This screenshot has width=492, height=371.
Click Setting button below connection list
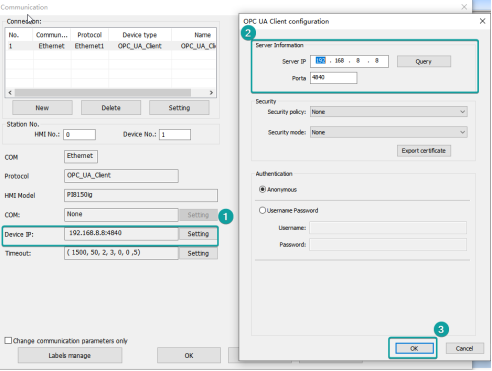coord(179,108)
